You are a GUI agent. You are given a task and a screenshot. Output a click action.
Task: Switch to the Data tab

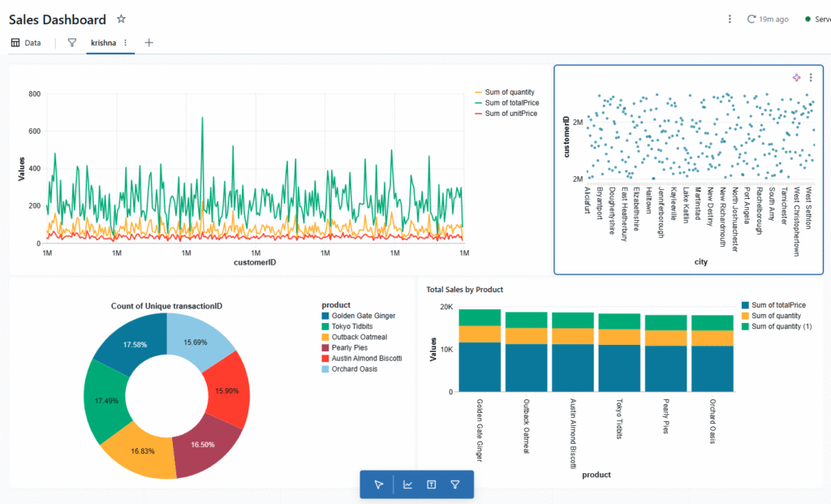point(27,42)
